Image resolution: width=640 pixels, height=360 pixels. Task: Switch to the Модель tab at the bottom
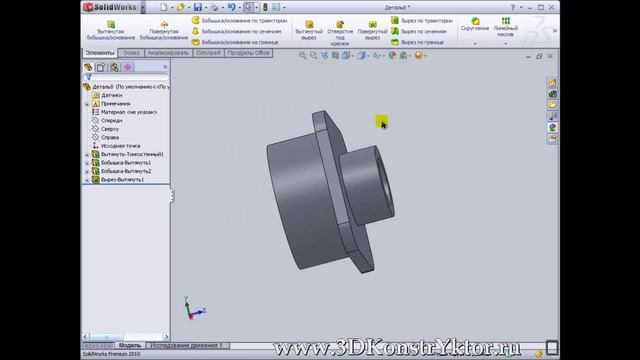click(129, 345)
